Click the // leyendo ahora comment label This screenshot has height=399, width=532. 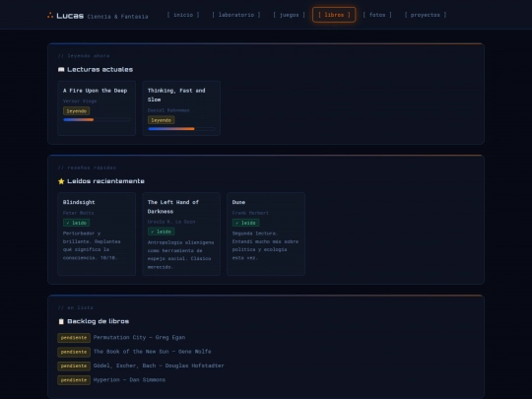(84, 55)
